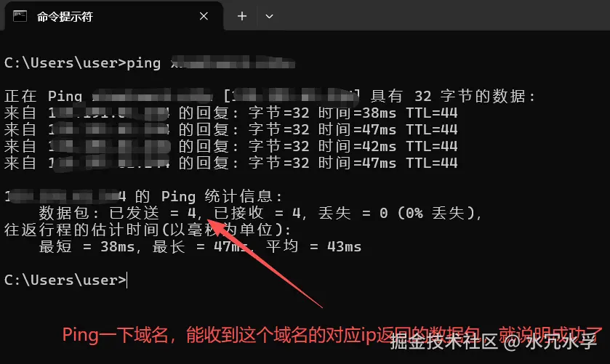Click the Command Prompt icon in the tab
The height and width of the screenshot is (364, 610).
coord(20,16)
